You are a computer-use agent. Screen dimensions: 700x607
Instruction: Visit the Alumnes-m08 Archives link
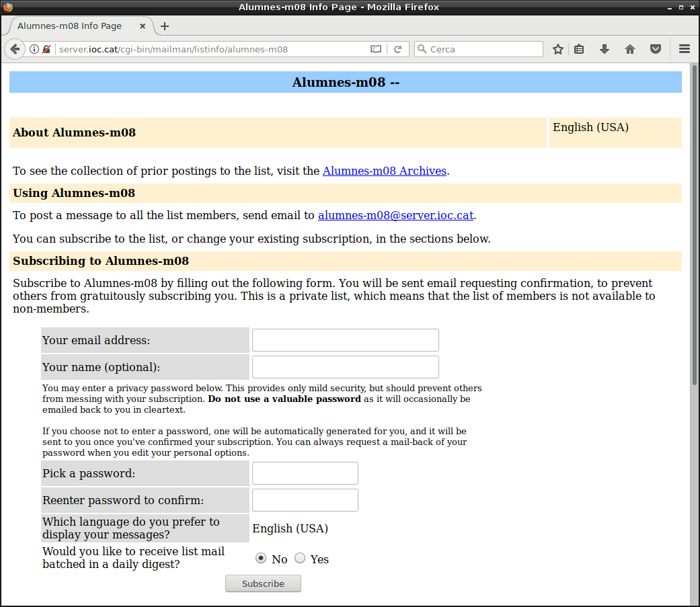click(x=384, y=171)
